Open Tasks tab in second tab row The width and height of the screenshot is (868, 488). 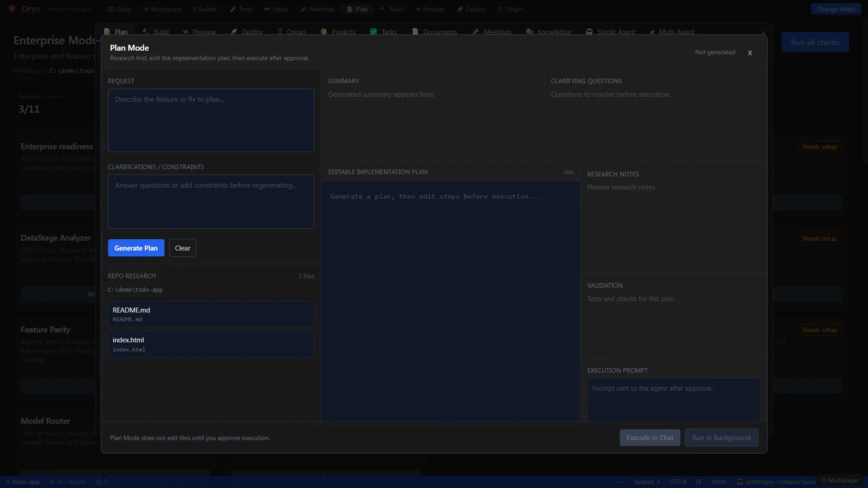[x=383, y=32]
